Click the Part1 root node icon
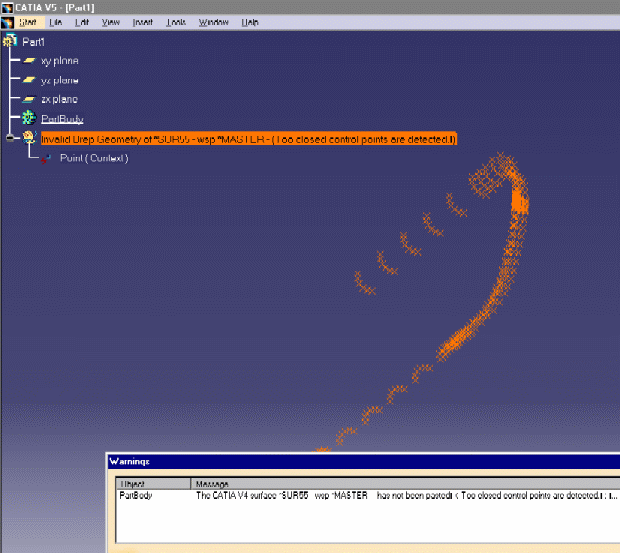 coord(10,41)
